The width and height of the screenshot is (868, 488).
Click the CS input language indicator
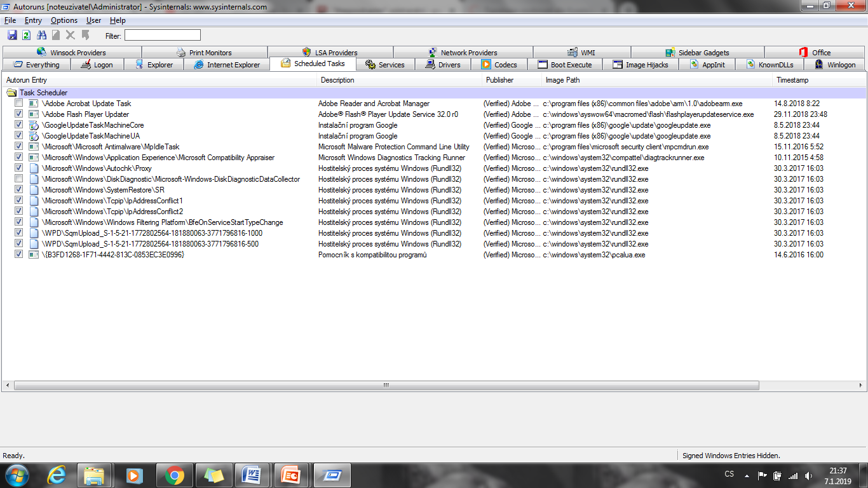point(729,474)
